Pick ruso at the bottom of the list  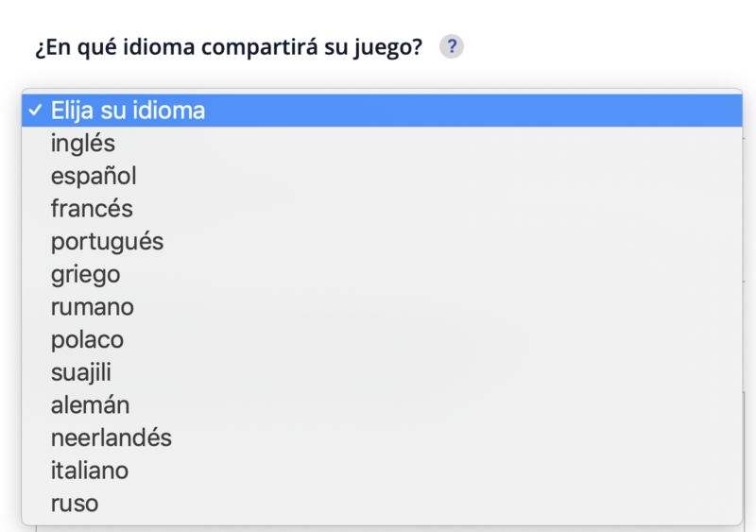click(75, 504)
